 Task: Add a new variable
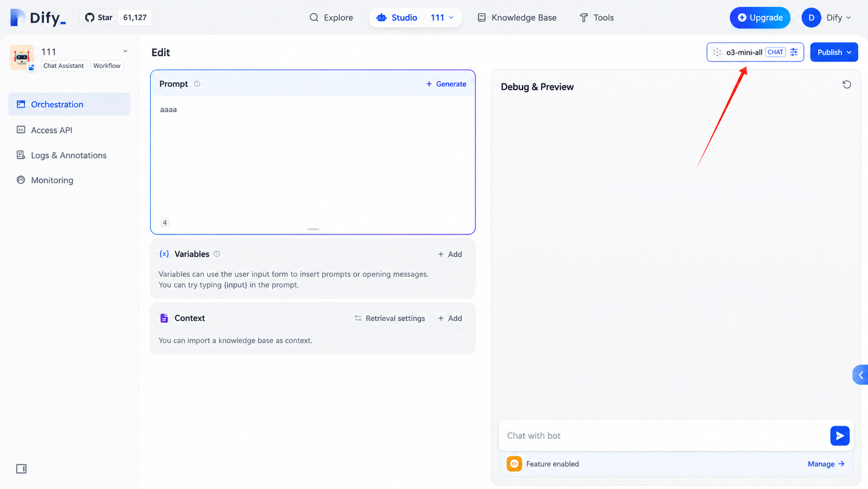click(x=450, y=254)
